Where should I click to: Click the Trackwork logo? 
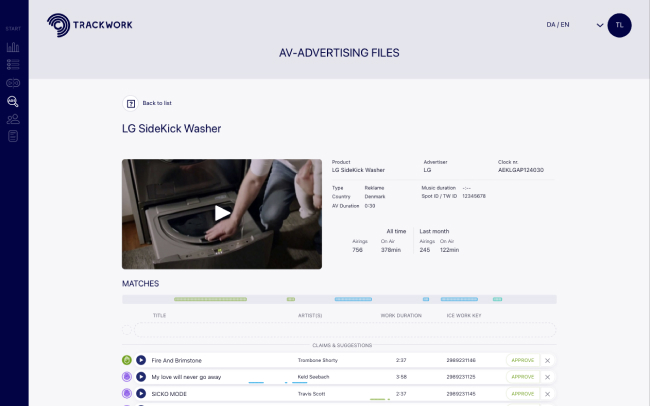coord(90,25)
